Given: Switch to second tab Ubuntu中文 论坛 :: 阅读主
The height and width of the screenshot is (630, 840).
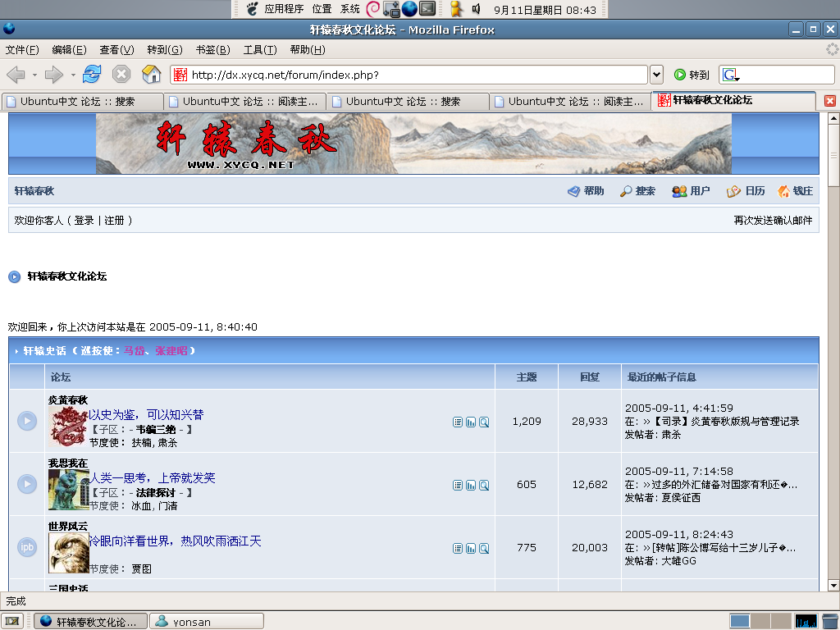Looking at the screenshot, I should pos(245,101).
